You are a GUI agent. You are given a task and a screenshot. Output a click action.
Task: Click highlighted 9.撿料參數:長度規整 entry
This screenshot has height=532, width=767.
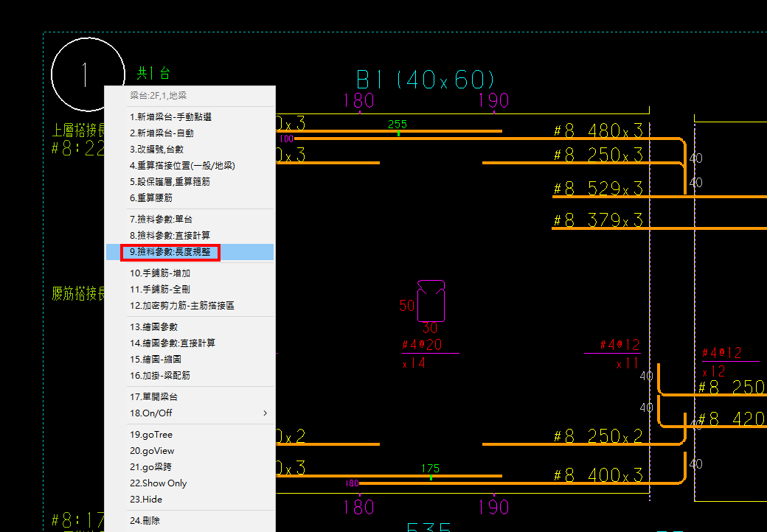coord(190,252)
